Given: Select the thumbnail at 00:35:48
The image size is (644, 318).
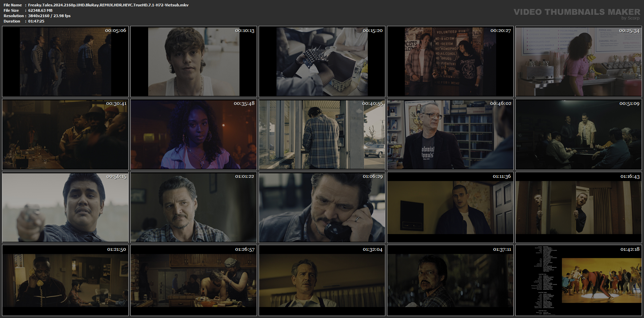Looking at the screenshot, I should pos(194,134).
